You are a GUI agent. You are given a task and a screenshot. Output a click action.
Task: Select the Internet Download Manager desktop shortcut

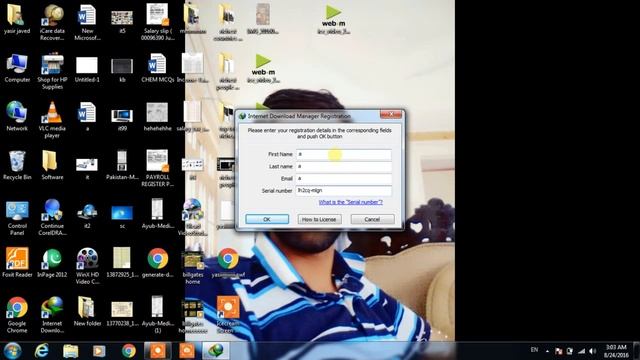tap(52, 315)
